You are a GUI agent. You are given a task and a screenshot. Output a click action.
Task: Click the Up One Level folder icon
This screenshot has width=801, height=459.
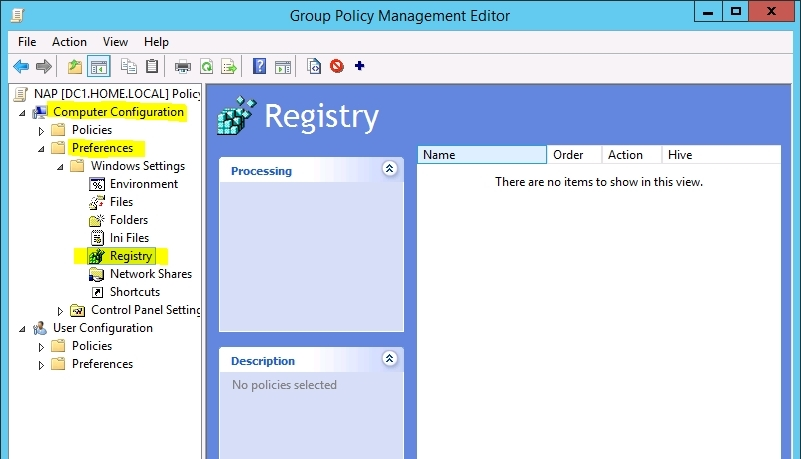[x=75, y=67]
